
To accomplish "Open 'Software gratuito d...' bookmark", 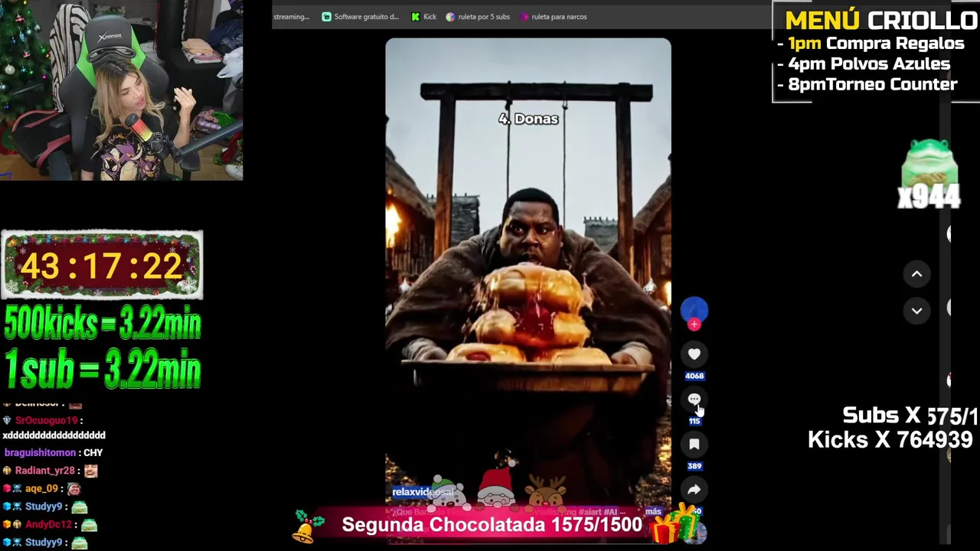I will point(361,17).
